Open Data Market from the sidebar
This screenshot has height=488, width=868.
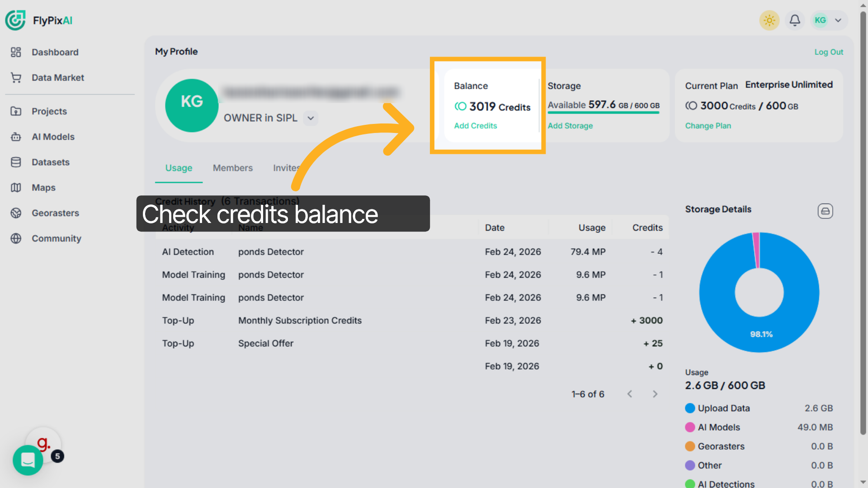[x=57, y=77]
